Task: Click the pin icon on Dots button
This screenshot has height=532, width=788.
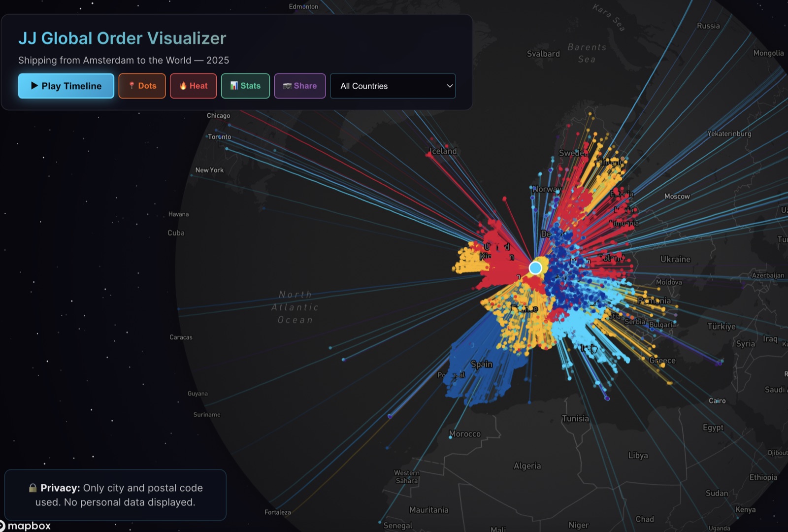Action: tap(131, 86)
